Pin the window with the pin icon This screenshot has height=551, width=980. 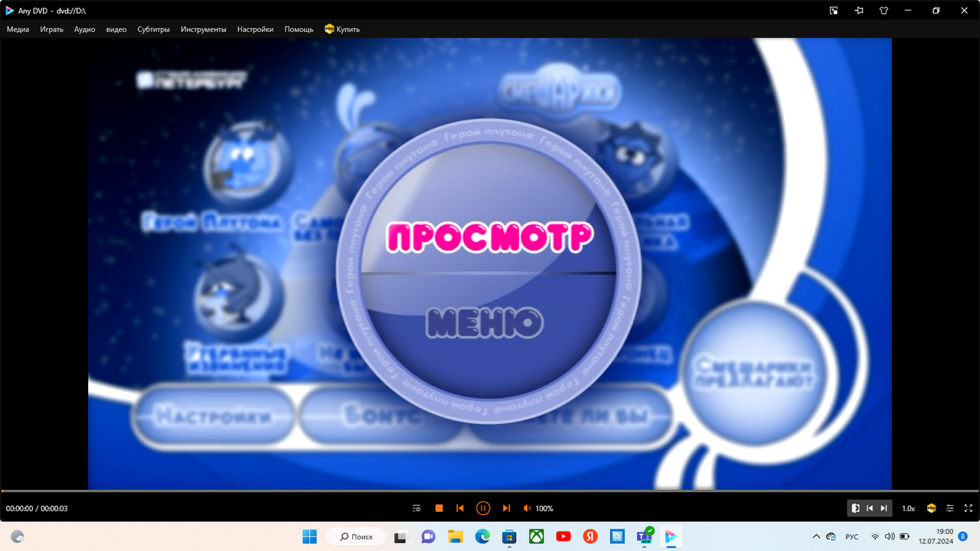tap(859, 11)
